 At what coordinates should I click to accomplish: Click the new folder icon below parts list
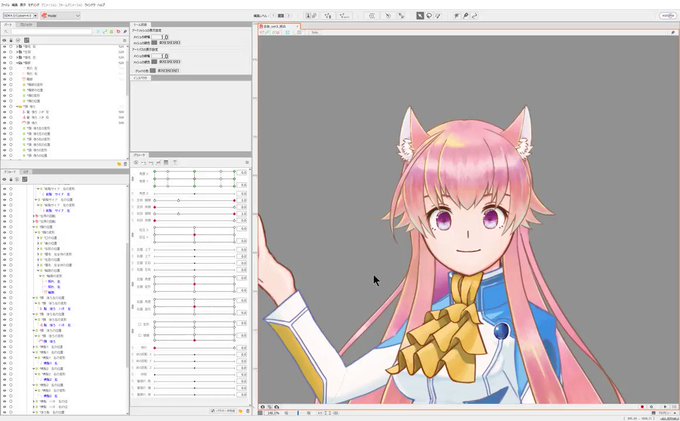tap(119, 164)
